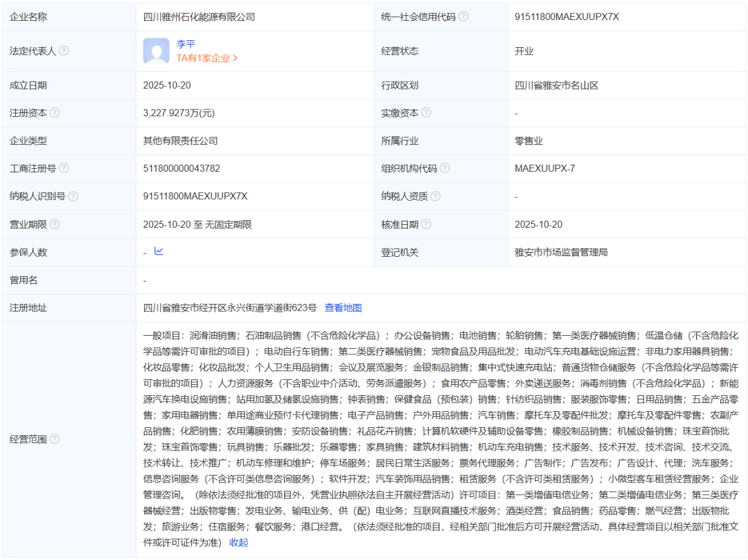Expand the TA有1家企业 link
The image size is (748, 560).
(206, 59)
